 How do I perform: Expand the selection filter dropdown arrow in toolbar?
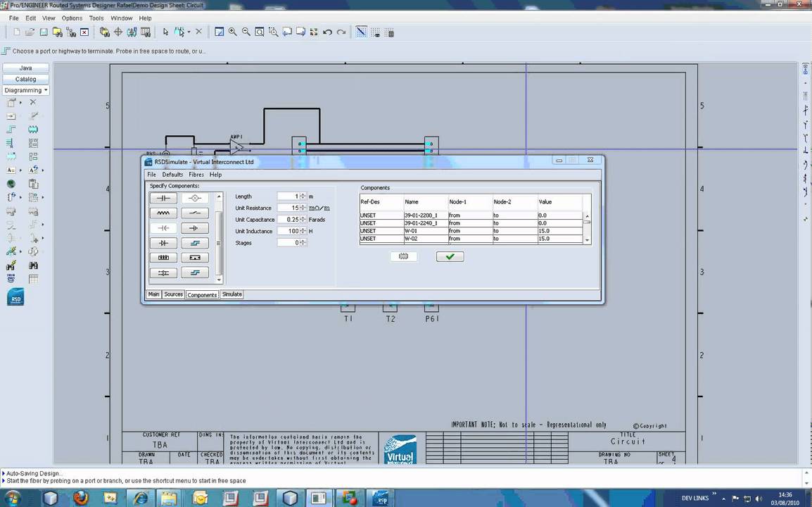[189, 32]
